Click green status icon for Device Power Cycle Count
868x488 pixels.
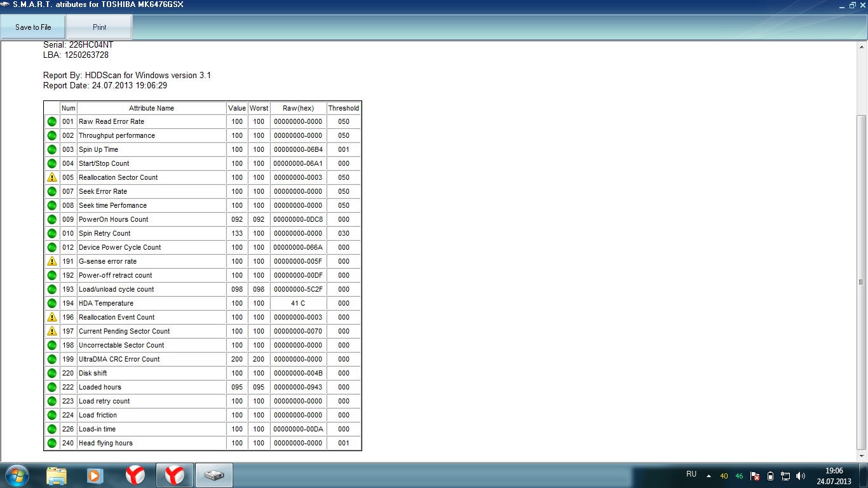[x=52, y=247]
